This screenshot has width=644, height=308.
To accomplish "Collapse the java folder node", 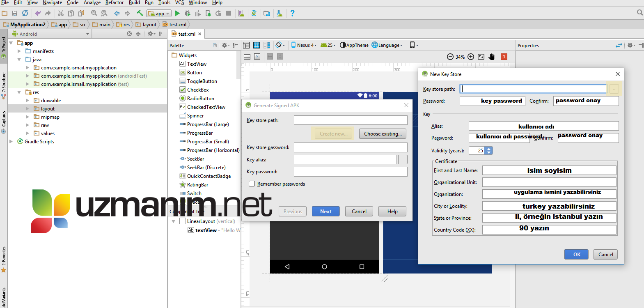I will [x=19, y=60].
